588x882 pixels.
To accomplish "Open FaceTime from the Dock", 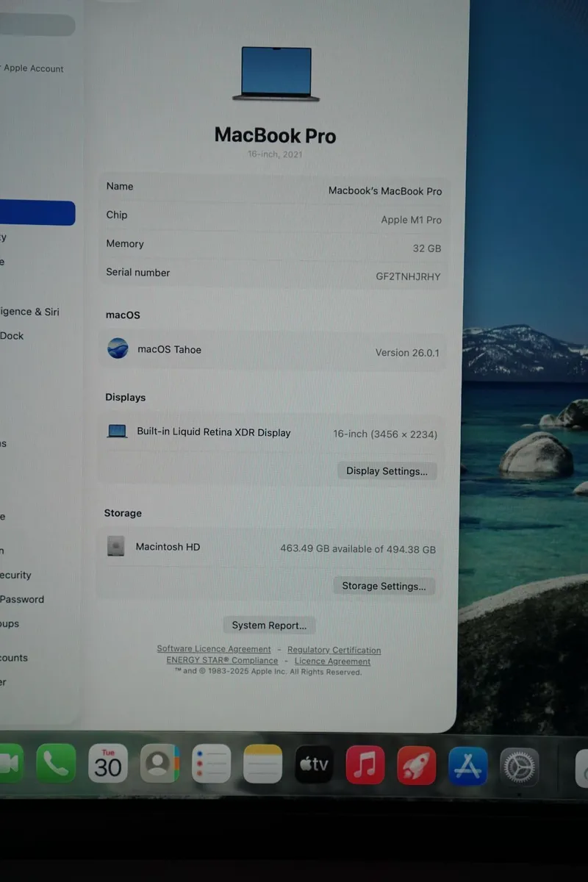I will click(x=10, y=762).
